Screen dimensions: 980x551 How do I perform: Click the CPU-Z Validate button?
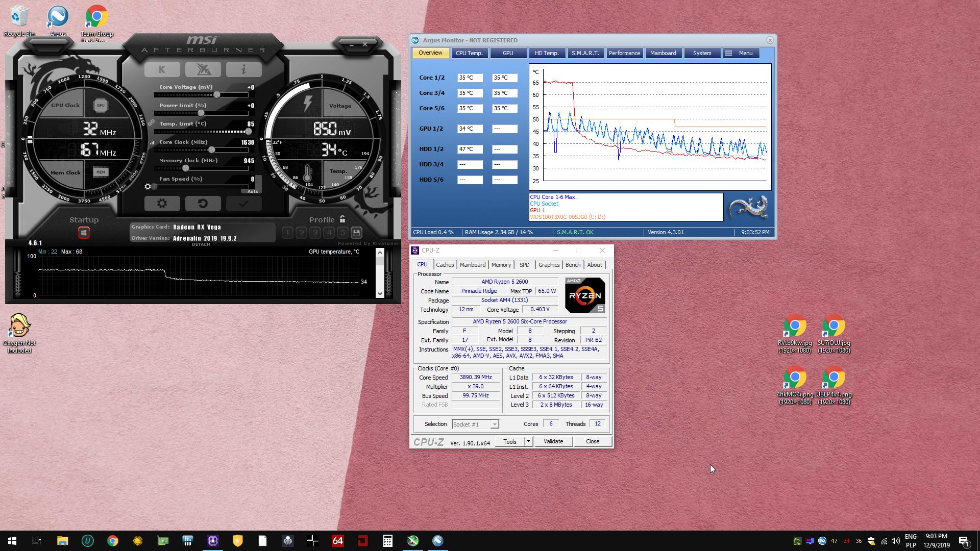[553, 442]
